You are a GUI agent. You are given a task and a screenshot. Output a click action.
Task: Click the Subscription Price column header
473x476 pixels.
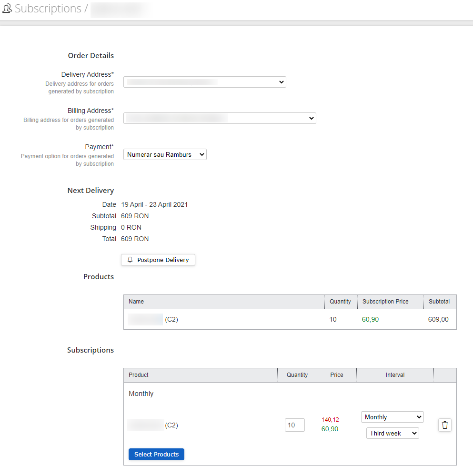(x=385, y=302)
